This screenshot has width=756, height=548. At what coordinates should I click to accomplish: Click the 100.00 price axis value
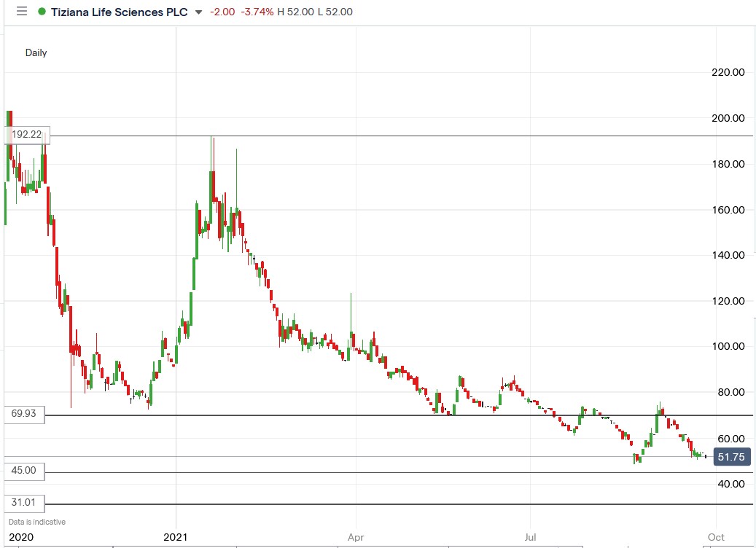728,346
